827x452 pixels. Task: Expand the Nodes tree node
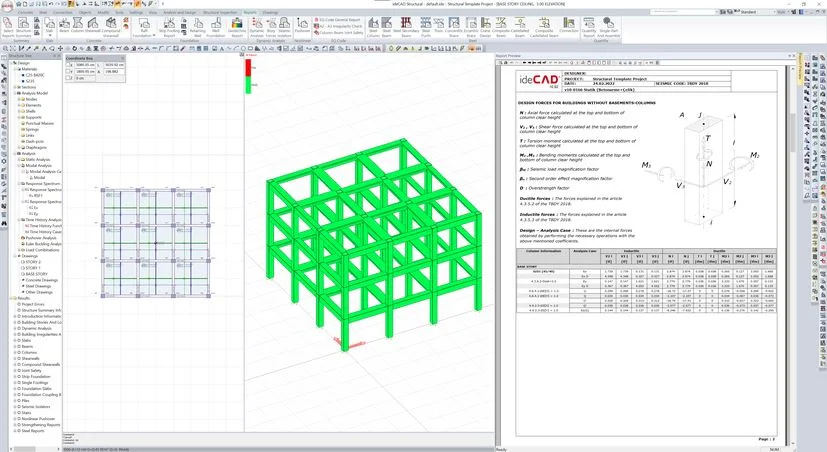pyautogui.click(x=19, y=99)
